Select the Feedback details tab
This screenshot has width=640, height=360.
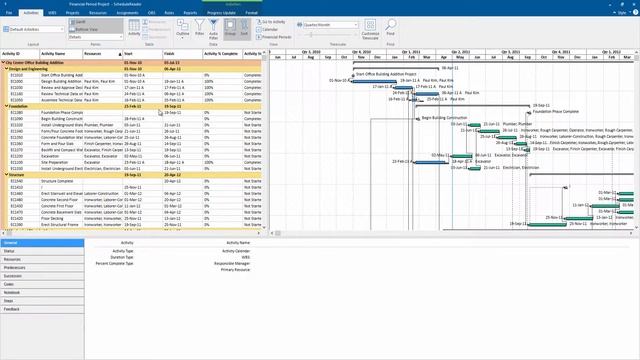point(42,309)
